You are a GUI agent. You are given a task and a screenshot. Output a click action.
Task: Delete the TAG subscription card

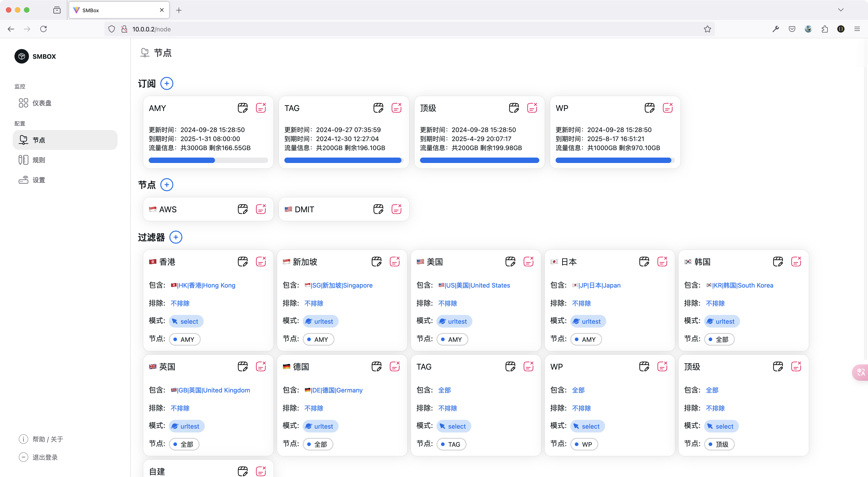[x=397, y=108]
